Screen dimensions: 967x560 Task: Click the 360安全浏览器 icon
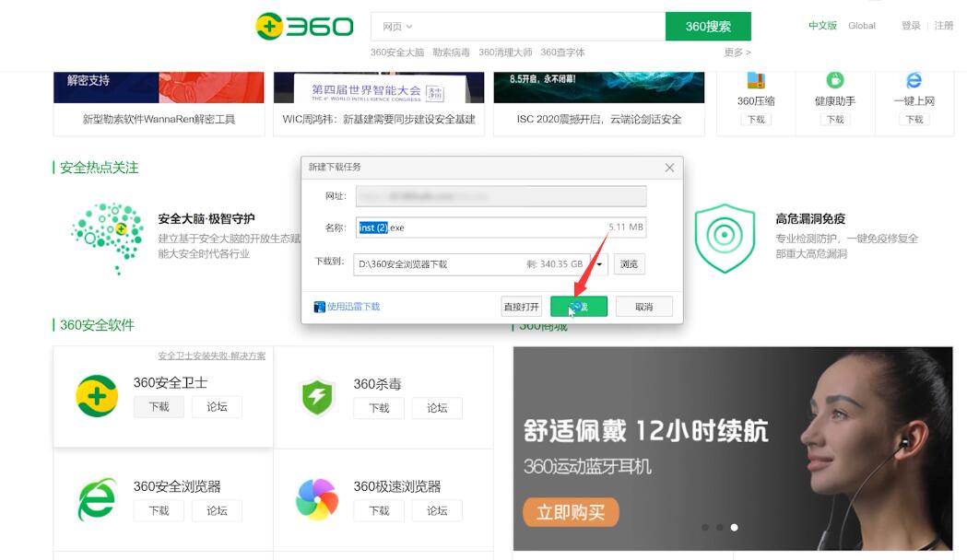coord(97,499)
